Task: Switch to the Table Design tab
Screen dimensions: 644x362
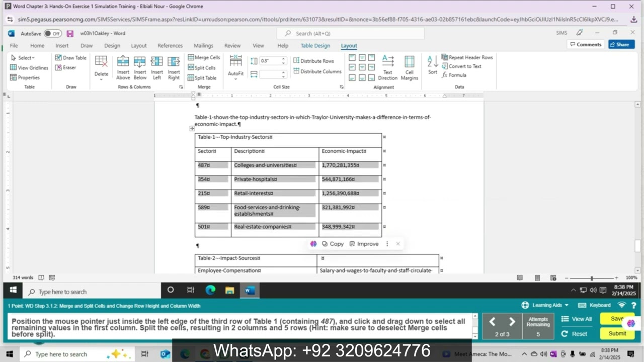Action: (315, 46)
